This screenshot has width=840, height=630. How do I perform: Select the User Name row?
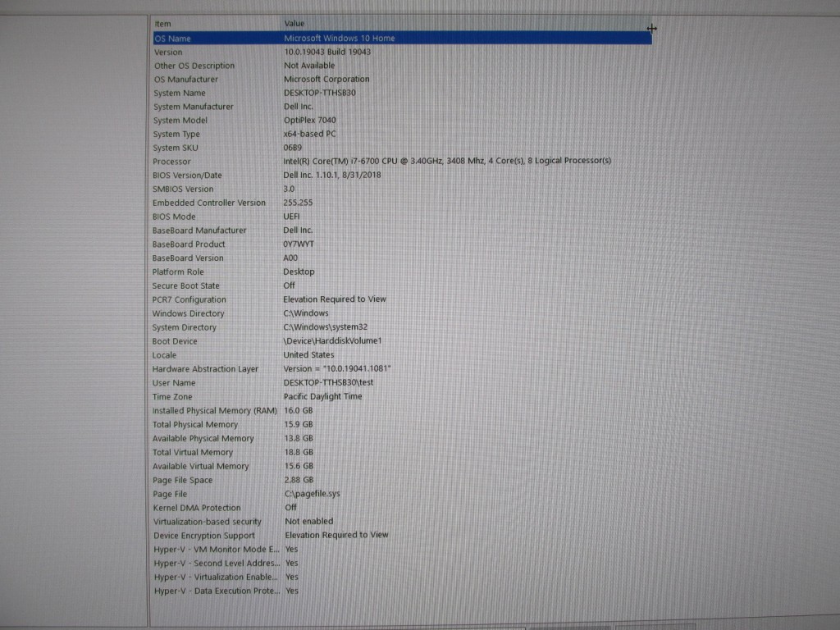click(x=402, y=383)
